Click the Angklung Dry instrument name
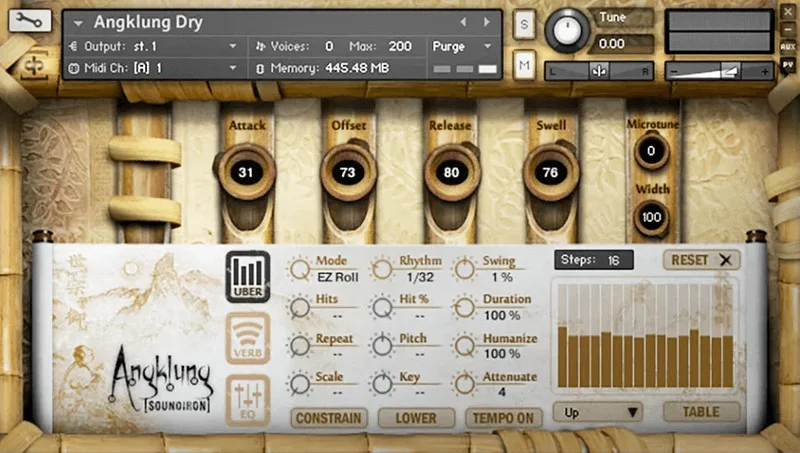The width and height of the screenshot is (800, 453). (x=148, y=22)
